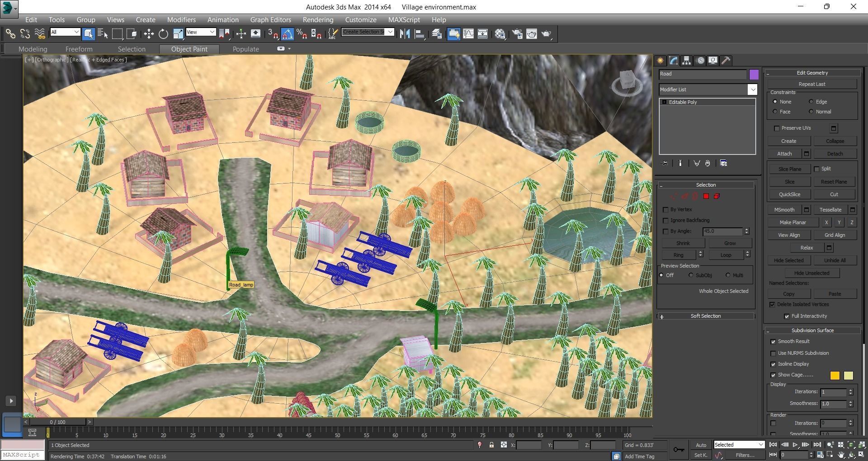Select the Link tool in toolbar
This screenshot has width=868, height=461.
point(10,33)
